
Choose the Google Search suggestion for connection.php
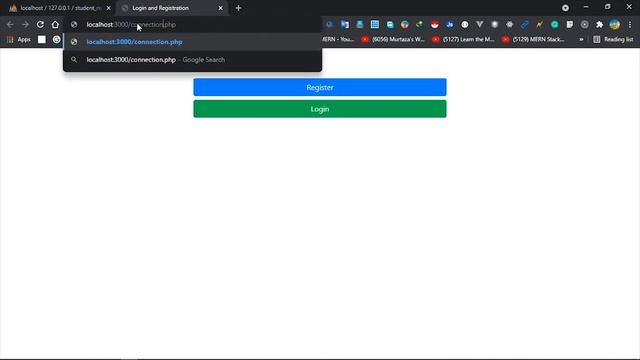pos(193,60)
